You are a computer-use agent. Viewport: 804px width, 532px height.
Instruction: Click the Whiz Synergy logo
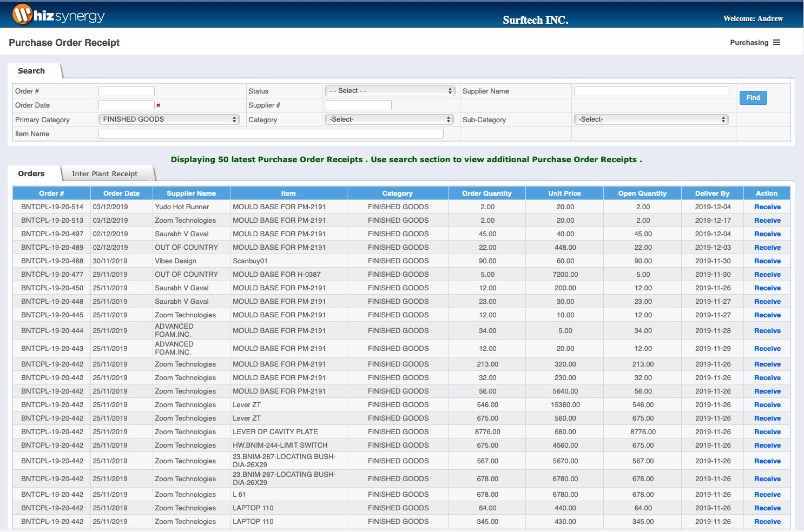pos(58,15)
